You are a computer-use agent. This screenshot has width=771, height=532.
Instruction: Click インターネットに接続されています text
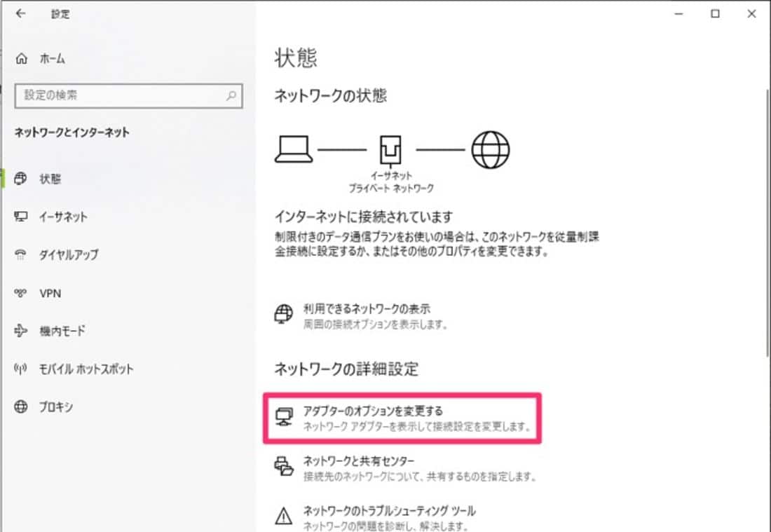[x=363, y=217]
